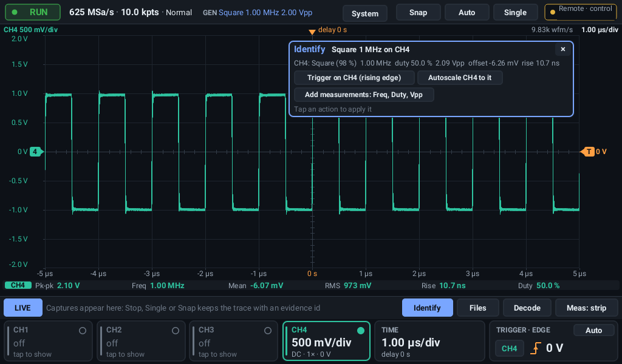Screen dimensions: 622x364
Task: Open the Files panel
Action: (x=477, y=308)
